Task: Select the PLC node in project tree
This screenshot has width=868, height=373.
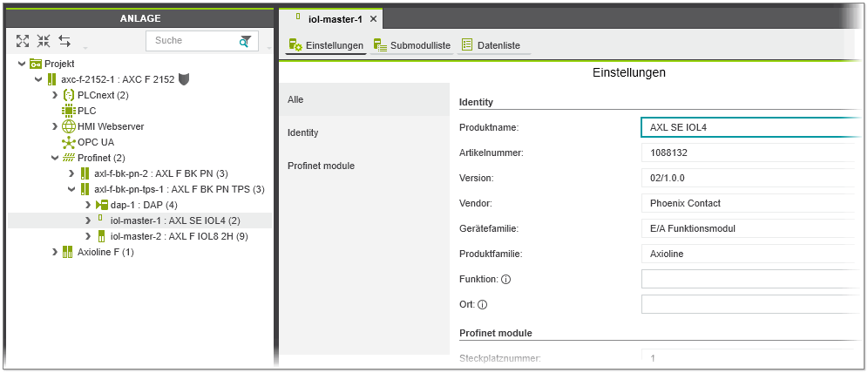Action: [86, 111]
